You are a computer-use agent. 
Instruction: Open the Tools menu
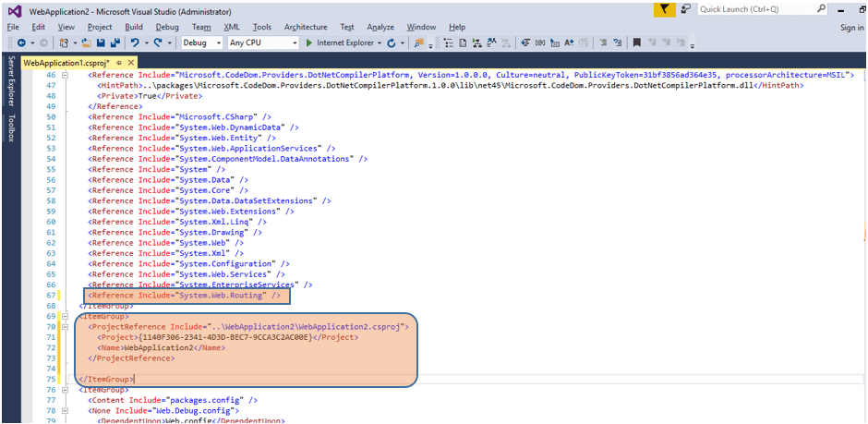[x=262, y=27]
